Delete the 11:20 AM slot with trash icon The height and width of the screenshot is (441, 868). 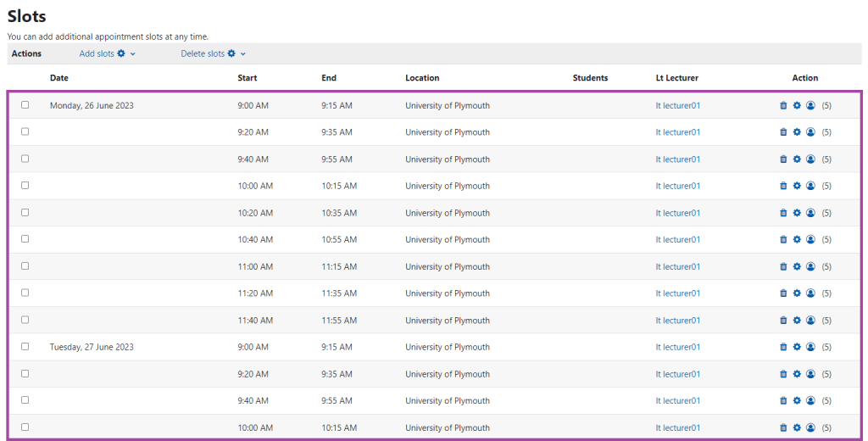pos(783,293)
